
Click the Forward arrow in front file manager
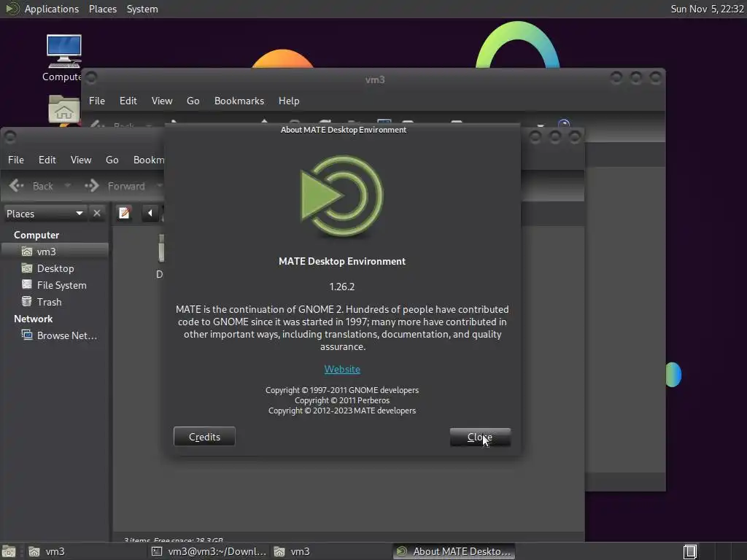click(115, 186)
